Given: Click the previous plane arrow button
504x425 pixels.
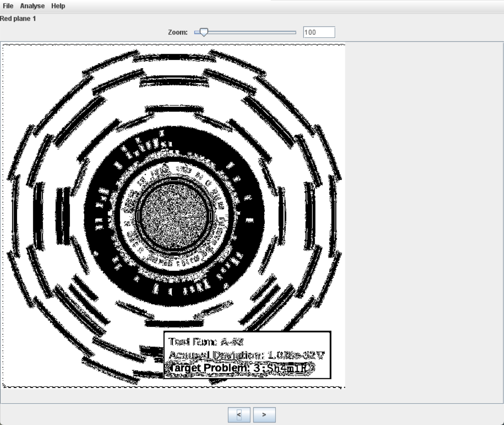Looking at the screenshot, I should pos(239,415).
